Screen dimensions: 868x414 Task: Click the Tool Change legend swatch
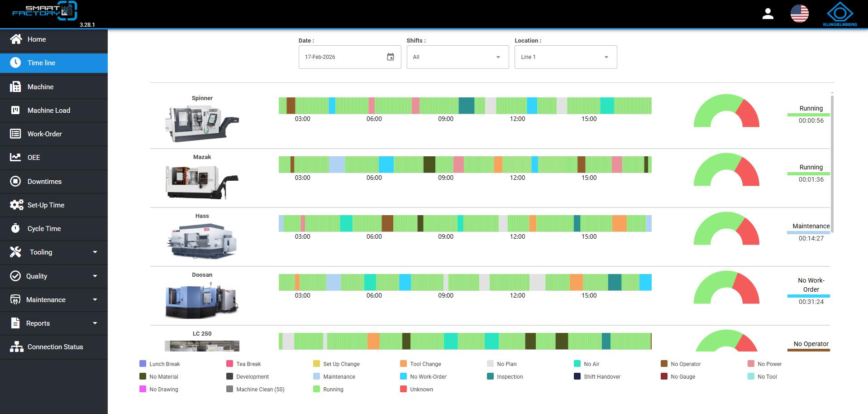click(403, 364)
